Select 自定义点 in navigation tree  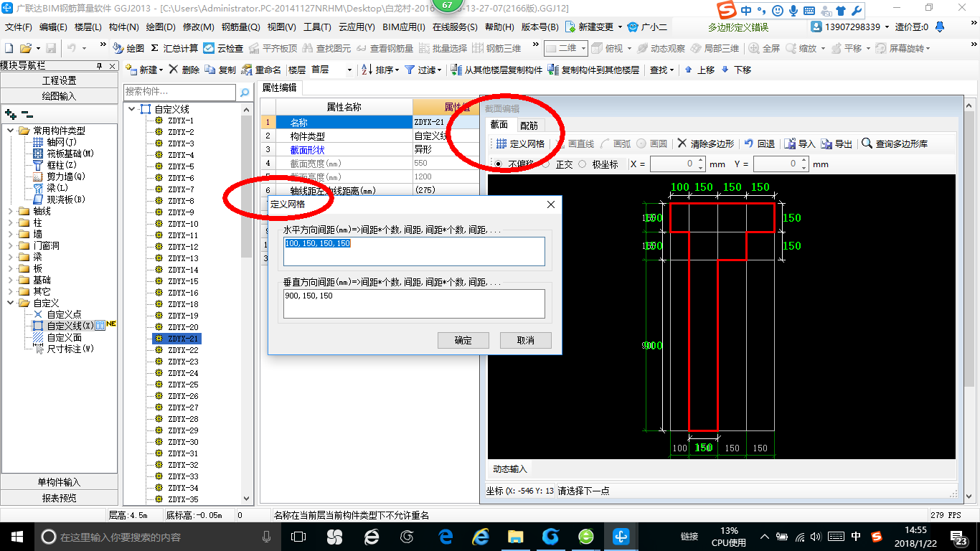(65, 314)
